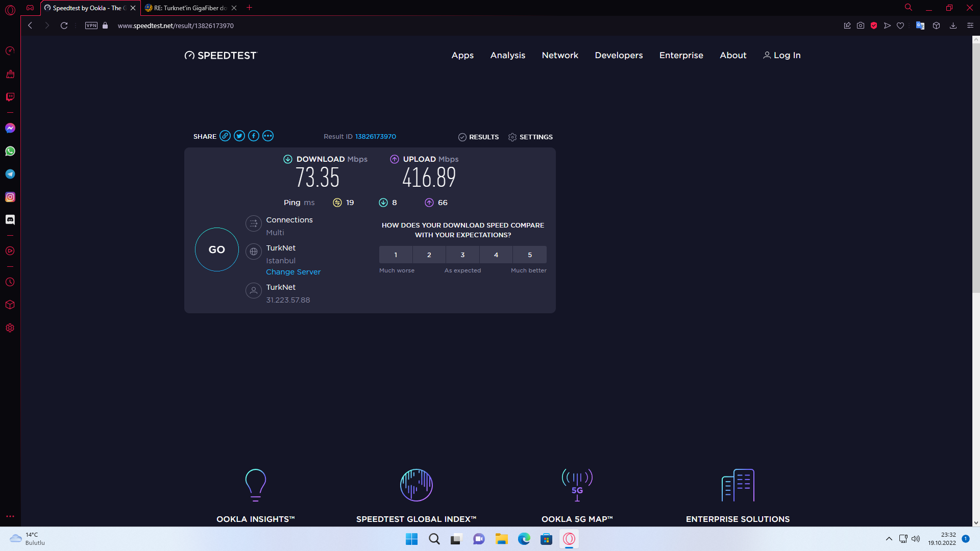
Task: Open RESULTS page
Action: coord(479,137)
